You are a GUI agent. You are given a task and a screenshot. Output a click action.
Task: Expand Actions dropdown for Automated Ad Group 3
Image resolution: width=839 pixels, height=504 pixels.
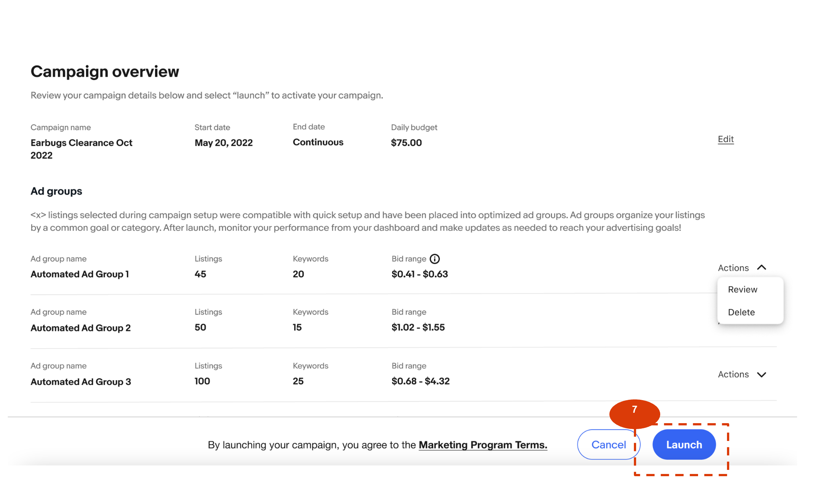(x=742, y=375)
